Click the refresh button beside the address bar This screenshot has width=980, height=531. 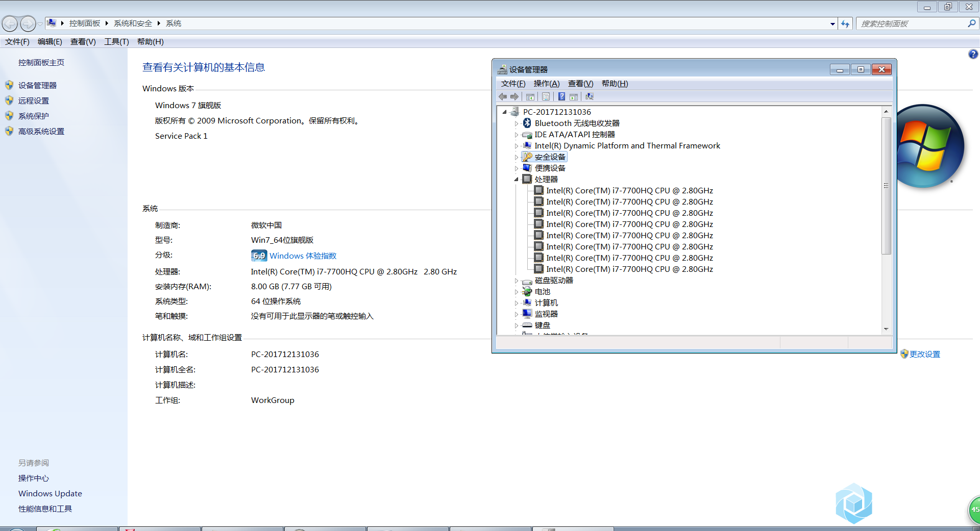845,24
